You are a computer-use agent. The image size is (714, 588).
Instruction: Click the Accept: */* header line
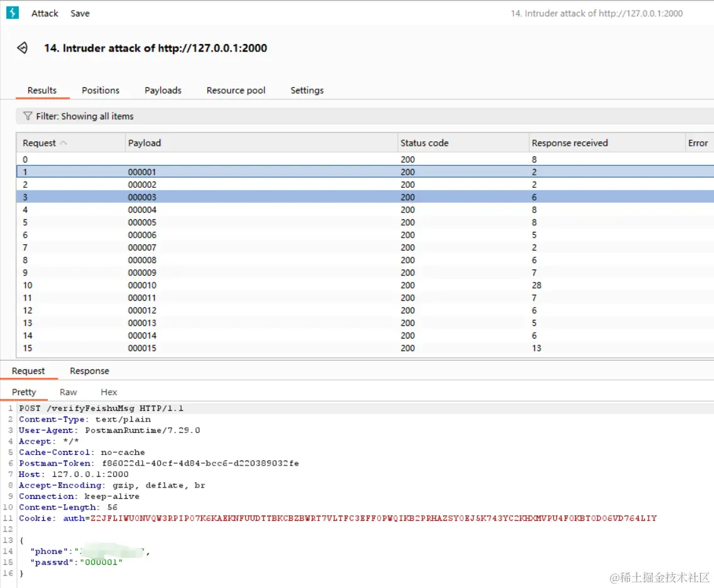(x=49, y=442)
